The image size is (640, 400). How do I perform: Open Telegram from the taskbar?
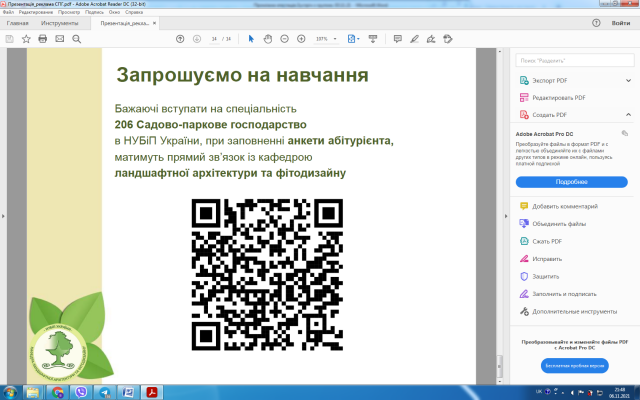pyautogui.click(x=106, y=390)
